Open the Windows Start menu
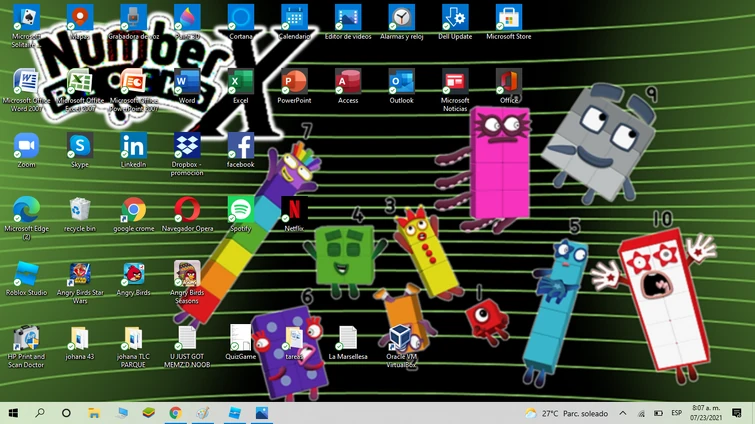Screen dimensions: 755x424 (13, 413)
